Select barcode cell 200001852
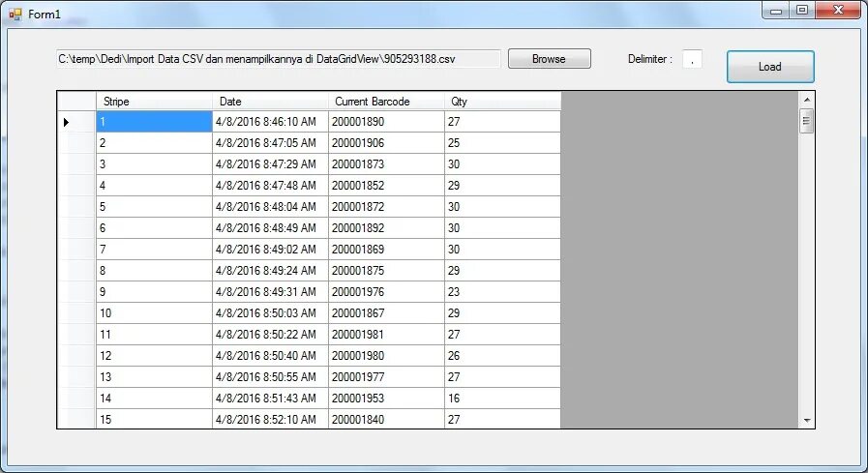 click(386, 186)
